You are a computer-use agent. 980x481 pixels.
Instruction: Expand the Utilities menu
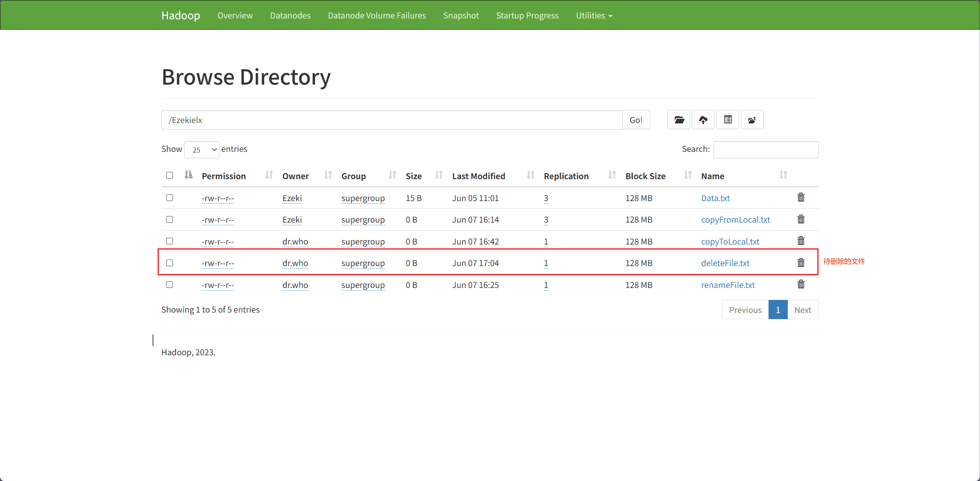click(x=594, y=15)
